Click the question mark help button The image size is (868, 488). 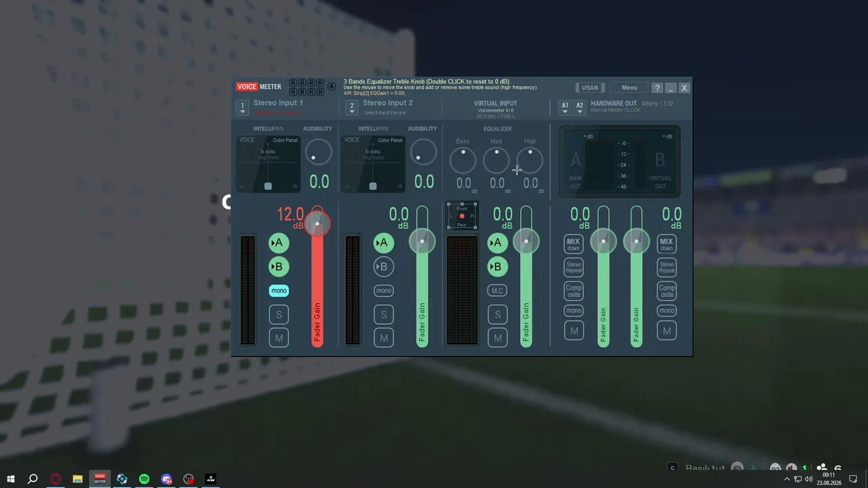pos(656,88)
